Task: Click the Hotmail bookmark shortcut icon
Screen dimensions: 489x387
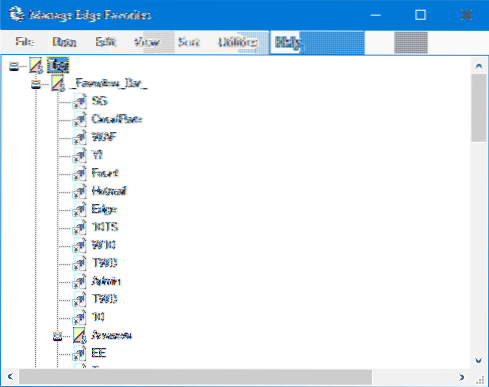Action: [x=80, y=191]
